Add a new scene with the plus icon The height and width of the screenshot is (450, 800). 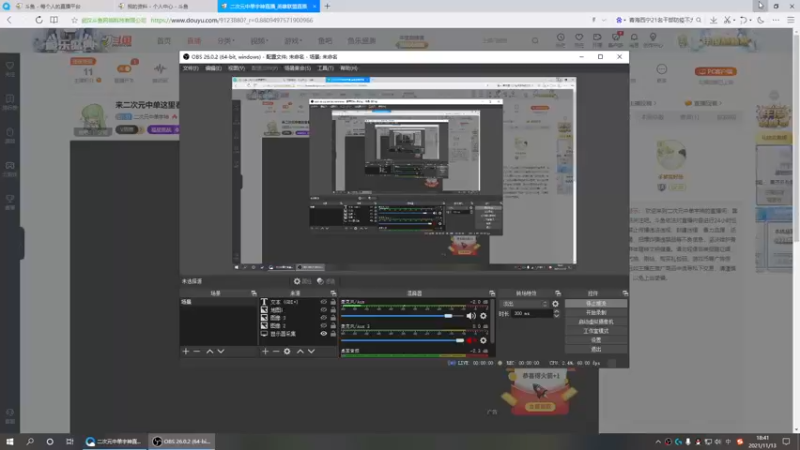[x=186, y=352]
